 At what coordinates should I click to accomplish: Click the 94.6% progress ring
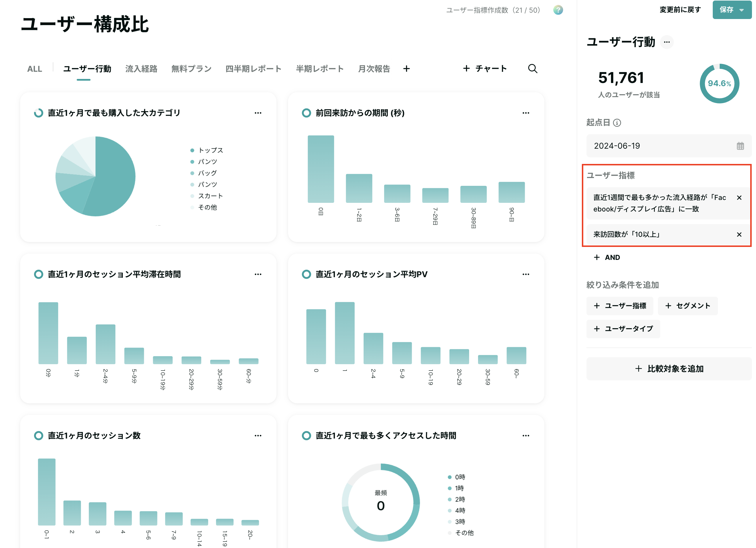click(719, 83)
